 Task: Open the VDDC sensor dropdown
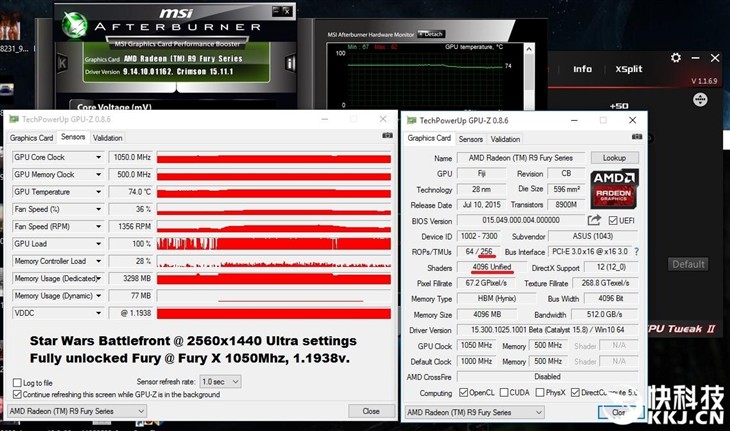click(98, 313)
